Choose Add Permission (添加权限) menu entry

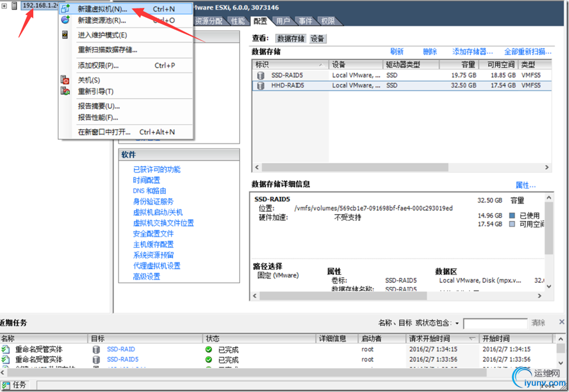pyautogui.click(x=126, y=65)
